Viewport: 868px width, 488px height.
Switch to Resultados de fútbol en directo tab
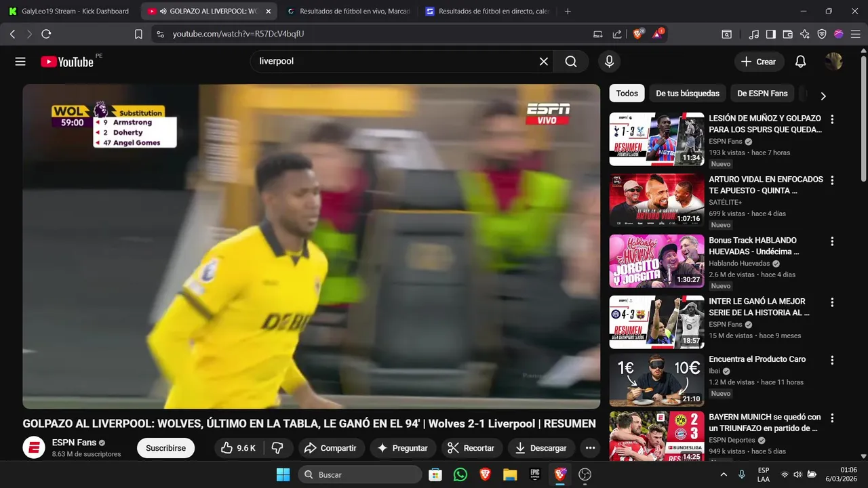click(x=488, y=11)
